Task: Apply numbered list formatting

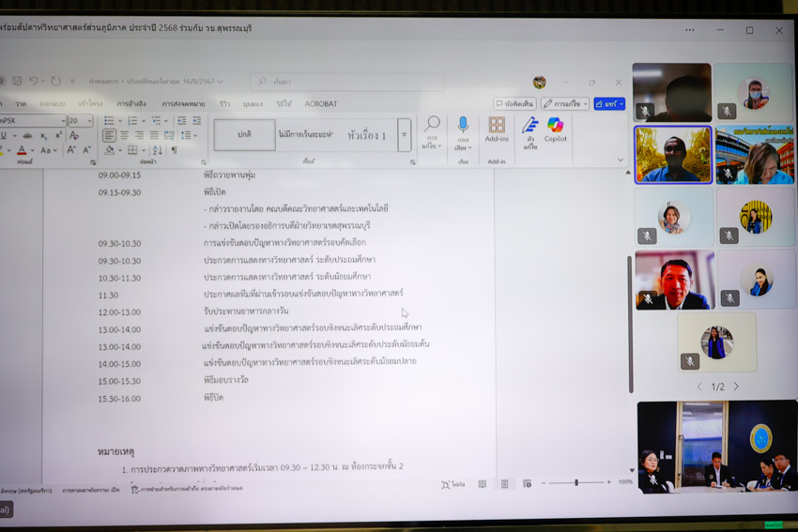Action: click(x=132, y=120)
